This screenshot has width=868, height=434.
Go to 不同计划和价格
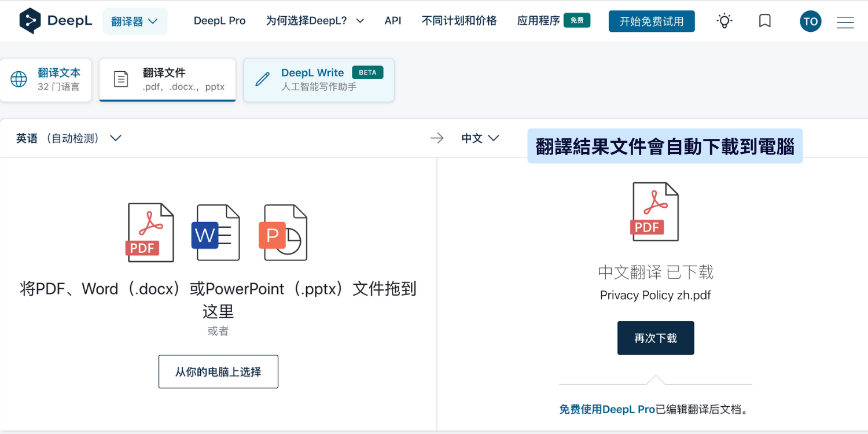tap(459, 21)
